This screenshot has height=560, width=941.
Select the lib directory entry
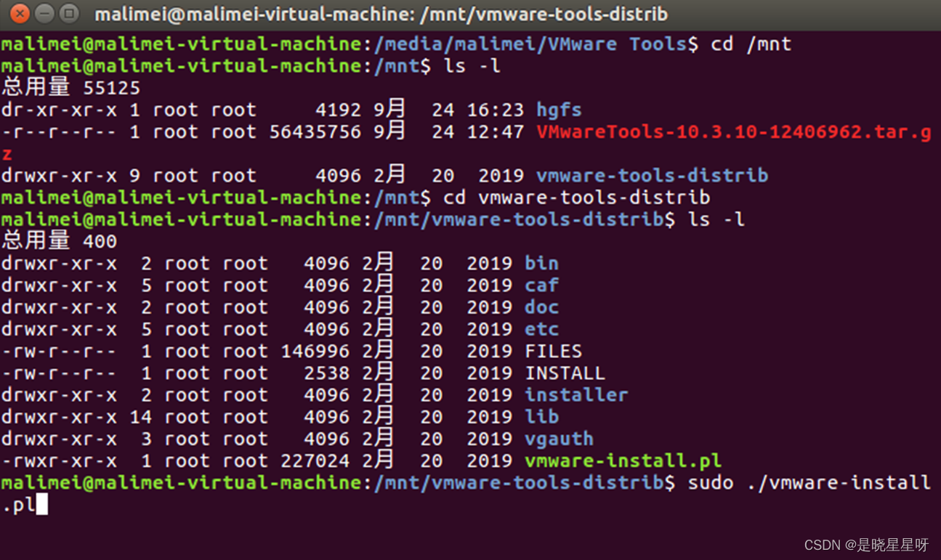click(541, 416)
